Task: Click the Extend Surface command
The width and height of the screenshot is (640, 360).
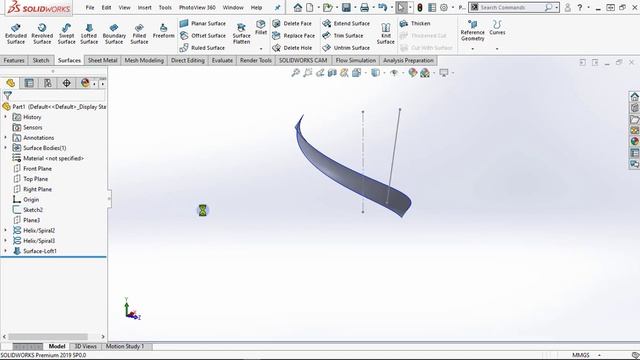Action: 346,24
